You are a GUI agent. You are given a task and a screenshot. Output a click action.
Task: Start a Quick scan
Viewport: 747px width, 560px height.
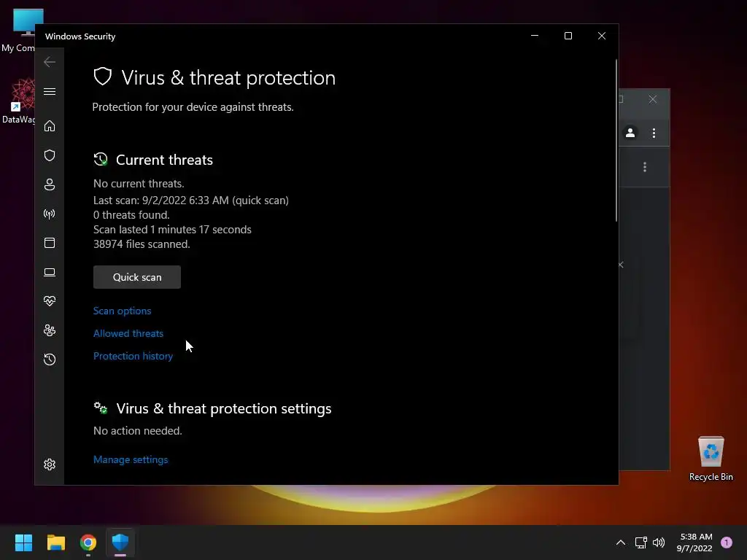tap(137, 277)
